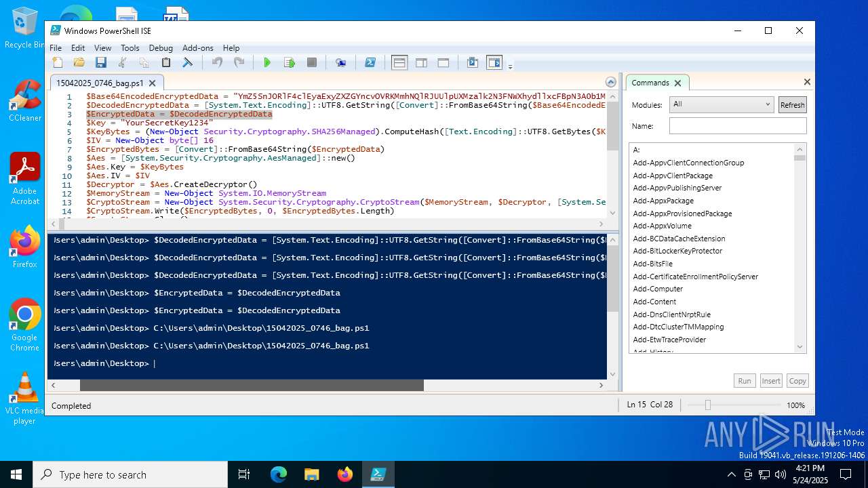Close the Commands add-on panel
The image size is (868, 488).
coord(807,82)
